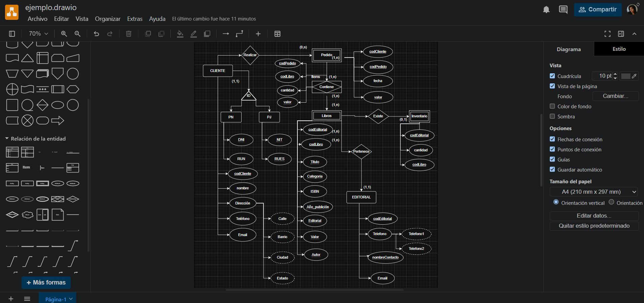This screenshot has height=303, width=644.
Task: Select the horizontal Orientación radio button
Action: click(x=611, y=202)
